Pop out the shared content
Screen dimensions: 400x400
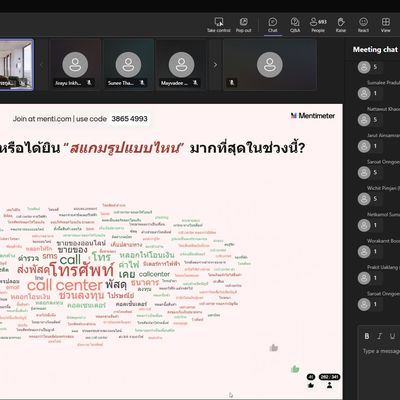coord(244,25)
